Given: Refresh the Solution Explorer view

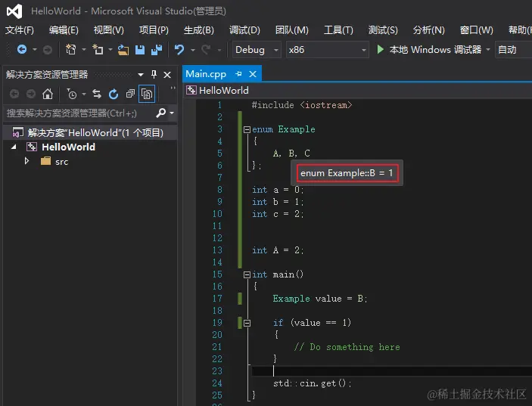Looking at the screenshot, I should coord(114,94).
